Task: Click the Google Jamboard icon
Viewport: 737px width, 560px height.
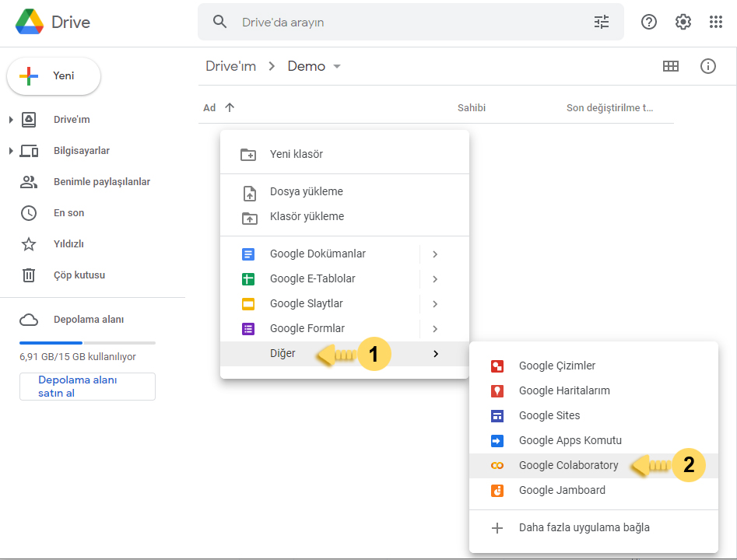Action: point(497,491)
